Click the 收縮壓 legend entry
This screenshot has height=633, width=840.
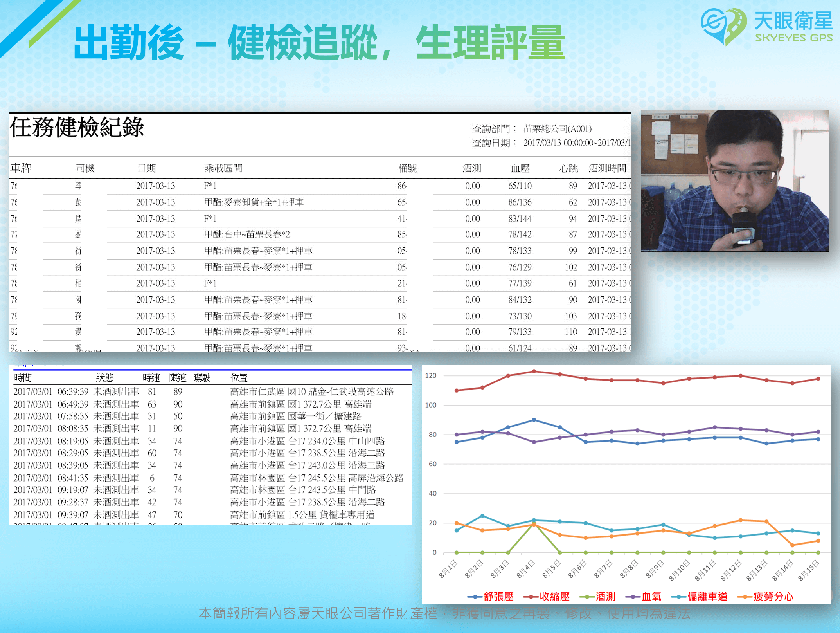(554, 597)
